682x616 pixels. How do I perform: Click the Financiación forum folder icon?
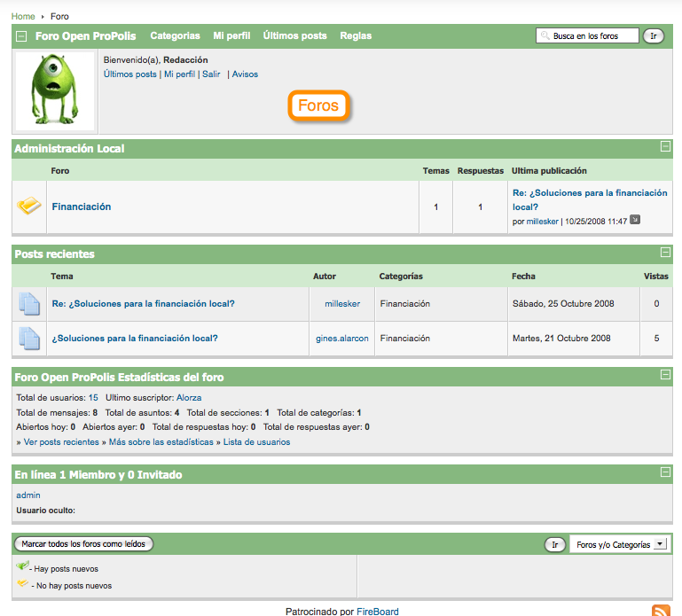[29, 206]
